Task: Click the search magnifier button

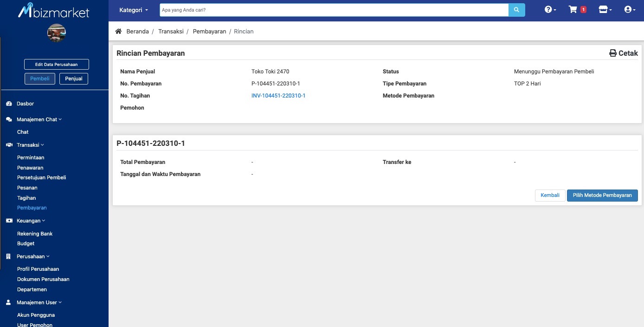Action: point(516,10)
